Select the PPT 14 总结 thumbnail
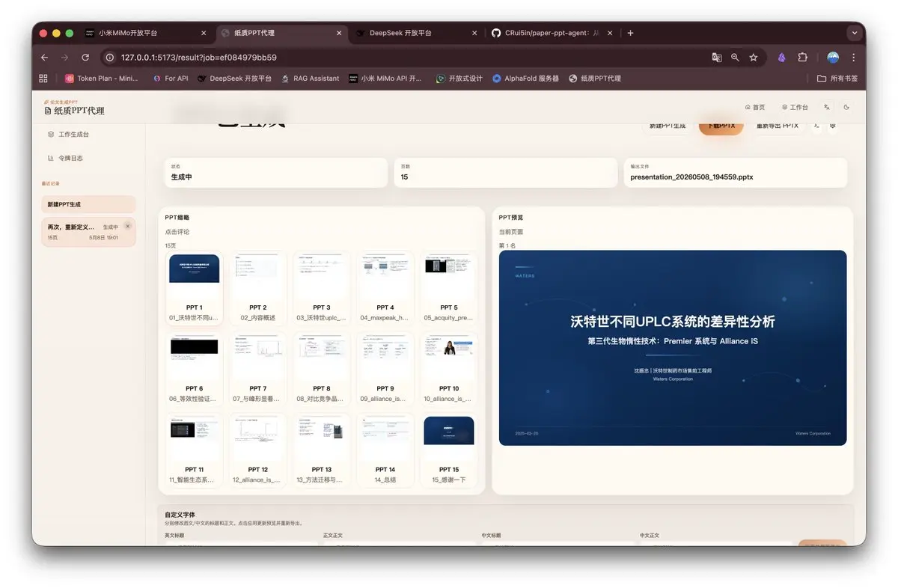Image resolution: width=898 pixels, height=588 pixels. 385,452
